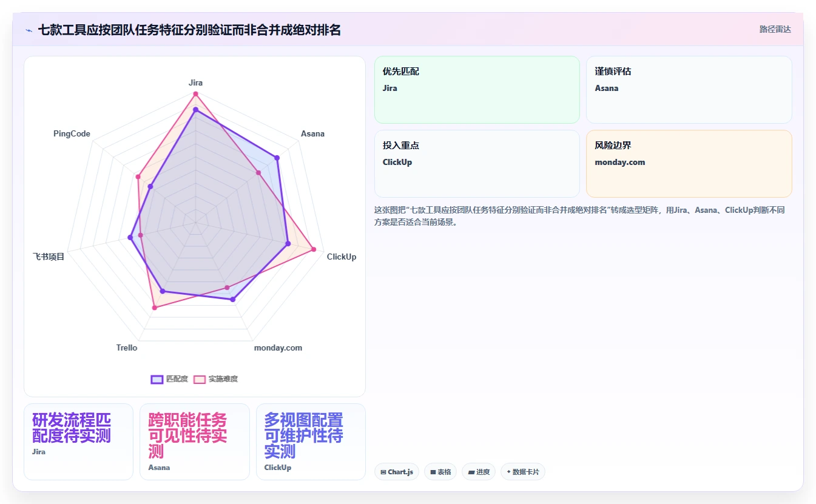Open the 投入重点 ClickUp card
816x504 pixels.
click(477, 164)
